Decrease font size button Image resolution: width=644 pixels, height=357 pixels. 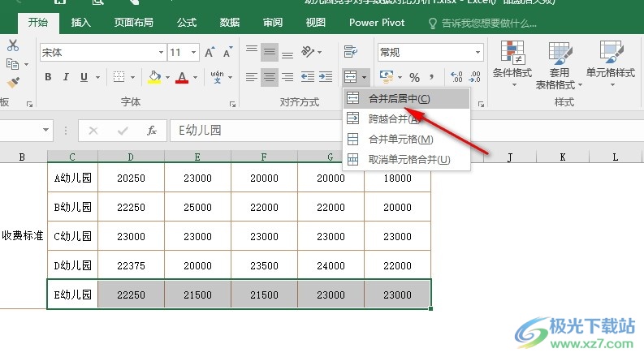coord(227,53)
